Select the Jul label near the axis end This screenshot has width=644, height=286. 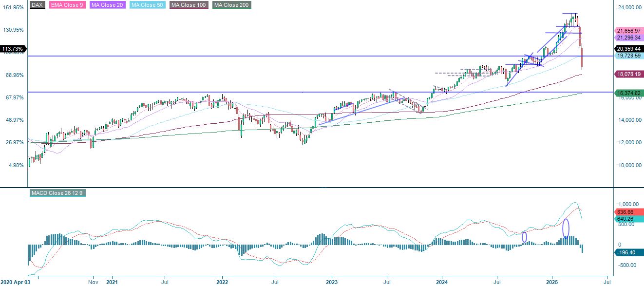pos(607,282)
